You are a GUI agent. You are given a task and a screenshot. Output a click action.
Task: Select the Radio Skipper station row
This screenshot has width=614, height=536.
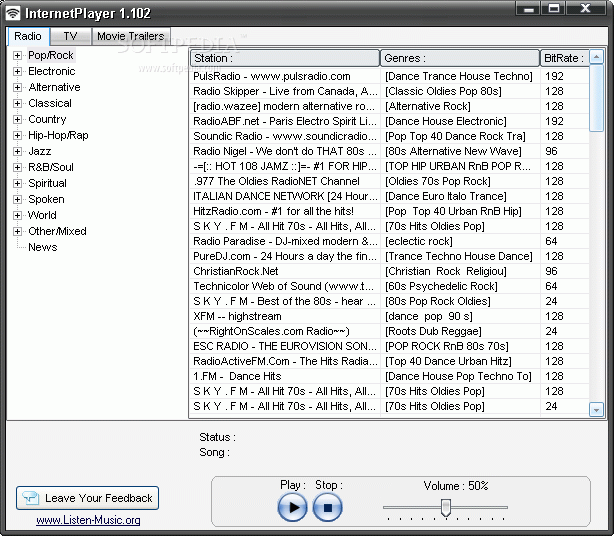tap(390, 91)
